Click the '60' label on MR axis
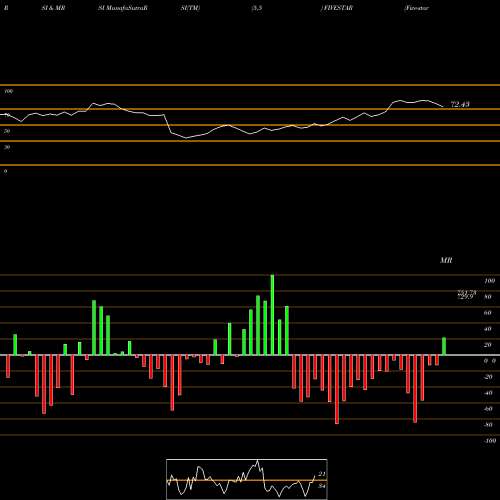The image size is (500, 500). click(x=488, y=313)
